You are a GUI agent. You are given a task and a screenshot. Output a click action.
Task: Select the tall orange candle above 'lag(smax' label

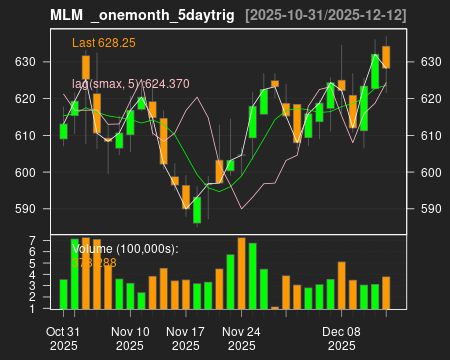[x=86, y=67]
